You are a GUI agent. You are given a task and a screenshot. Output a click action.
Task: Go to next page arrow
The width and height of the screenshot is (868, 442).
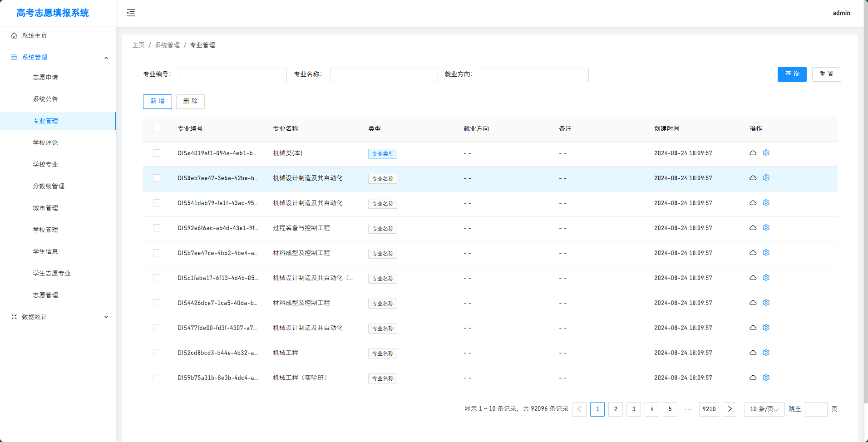[x=730, y=409]
